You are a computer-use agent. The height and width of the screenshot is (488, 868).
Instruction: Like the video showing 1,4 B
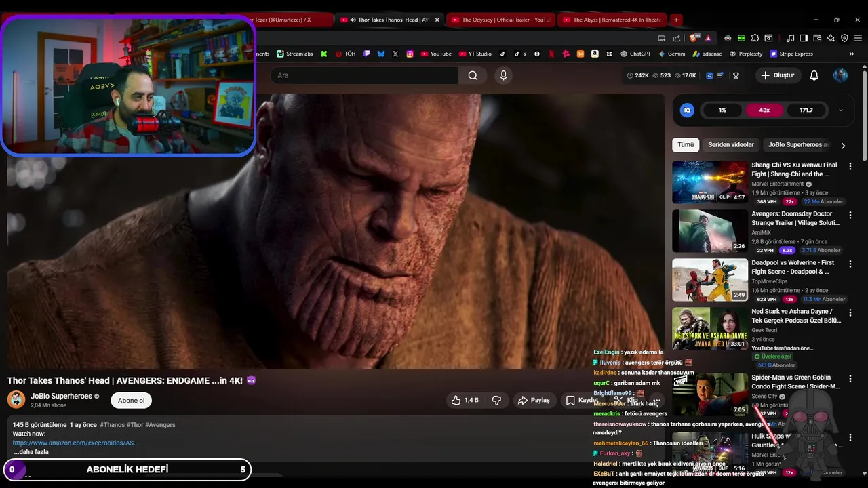click(465, 400)
